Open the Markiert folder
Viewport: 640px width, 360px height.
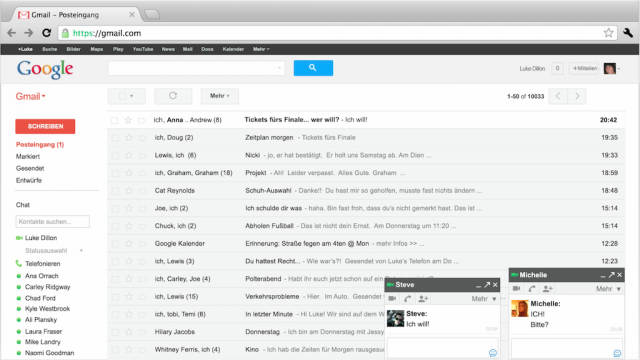pos(28,156)
